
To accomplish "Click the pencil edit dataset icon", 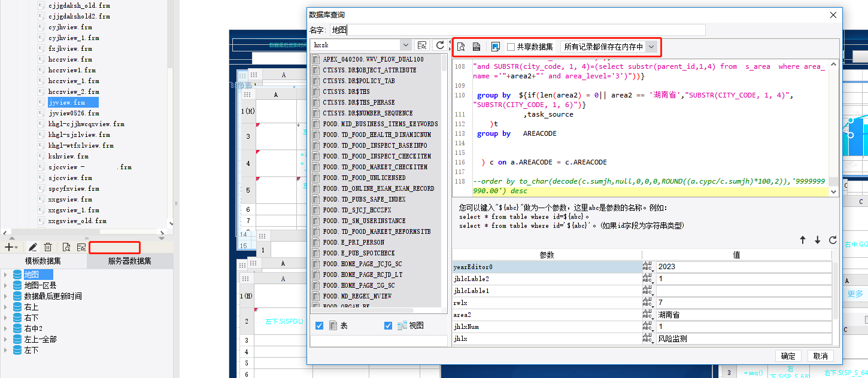I will click(x=33, y=247).
